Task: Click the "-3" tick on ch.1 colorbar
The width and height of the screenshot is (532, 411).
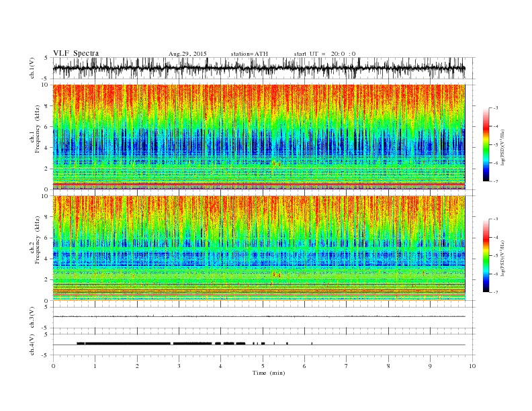Action: pos(496,108)
